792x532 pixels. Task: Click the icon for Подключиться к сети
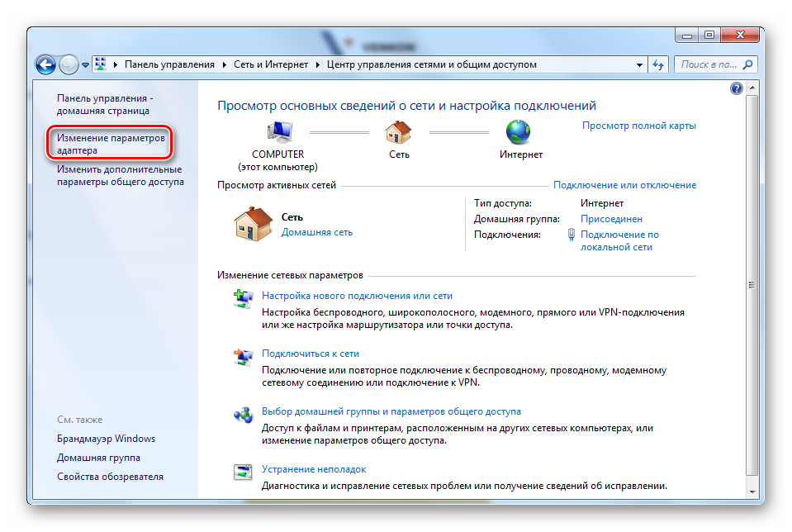[243, 356]
